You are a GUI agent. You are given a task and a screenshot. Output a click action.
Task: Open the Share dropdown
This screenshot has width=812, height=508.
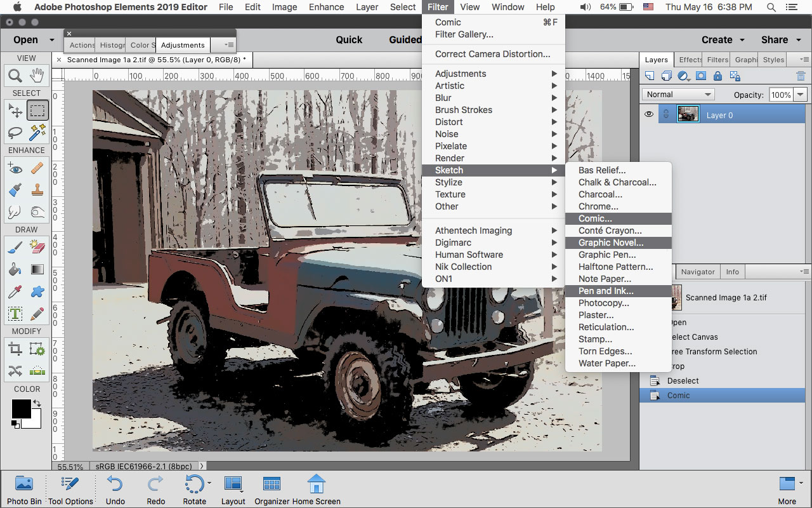(x=780, y=39)
